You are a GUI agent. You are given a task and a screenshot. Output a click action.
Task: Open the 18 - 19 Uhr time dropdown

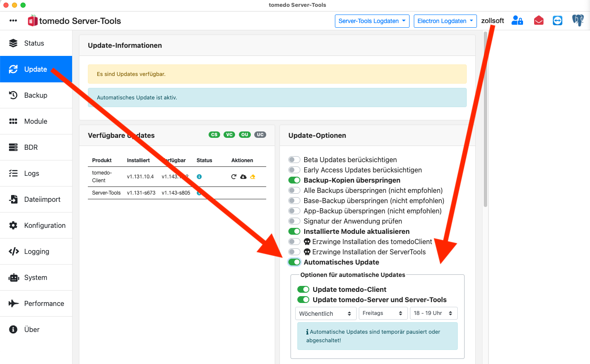pyautogui.click(x=433, y=313)
